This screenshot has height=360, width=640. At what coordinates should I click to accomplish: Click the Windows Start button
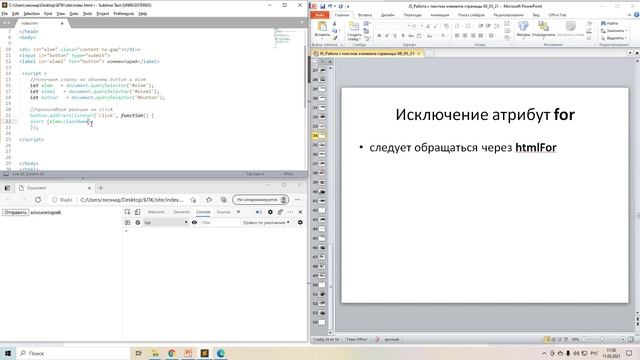coord(8,353)
